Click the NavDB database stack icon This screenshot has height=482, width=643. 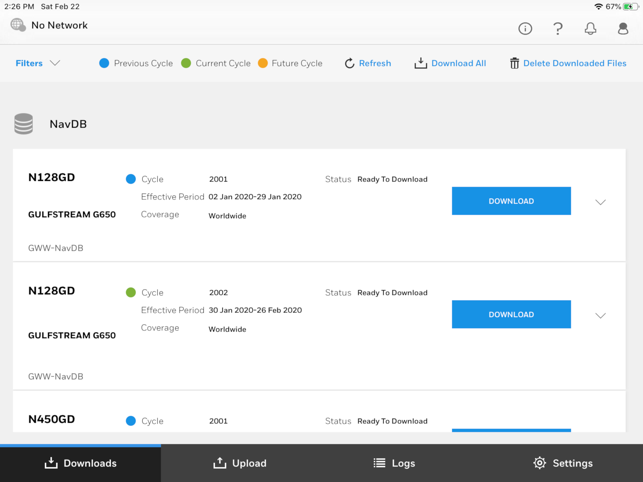pyautogui.click(x=23, y=124)
